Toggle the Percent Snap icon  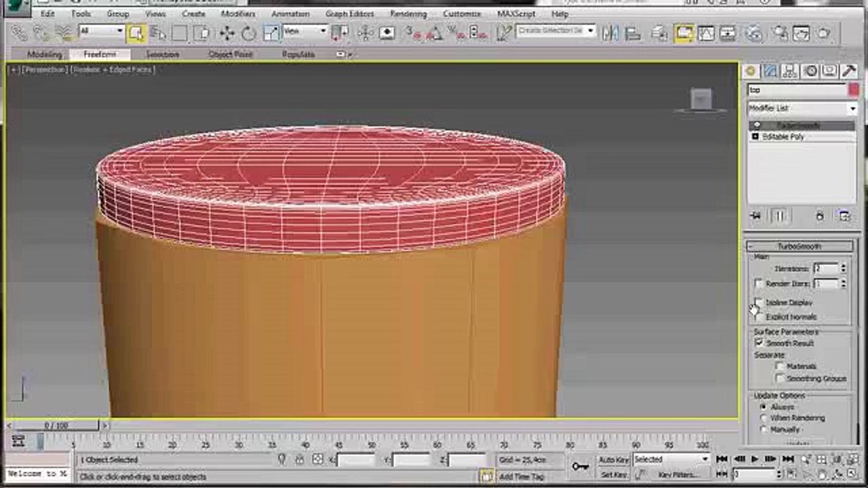pyautogui.click(x=456, y=33)
